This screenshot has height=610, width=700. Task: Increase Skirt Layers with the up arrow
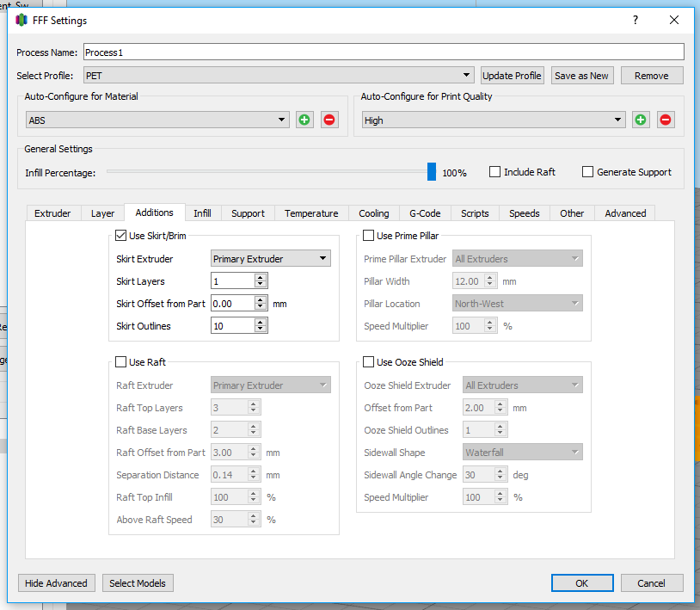[x=261, y=277]
